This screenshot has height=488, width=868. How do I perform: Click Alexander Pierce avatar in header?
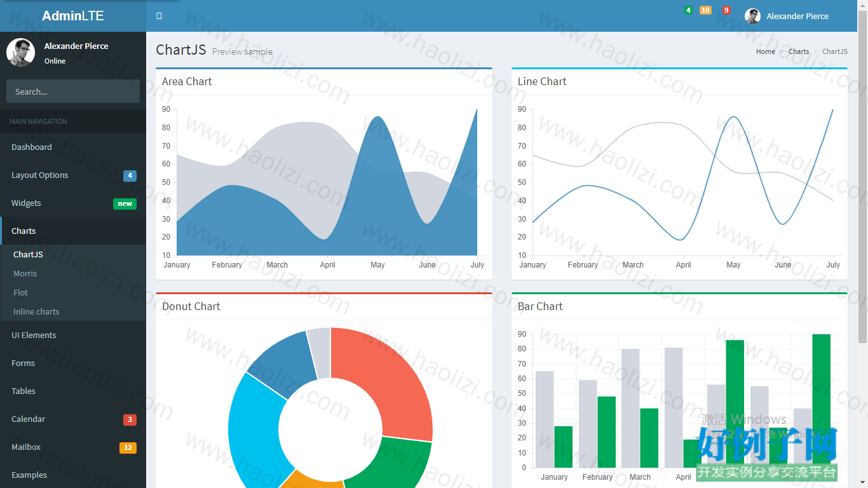pyautogui.click(x=752, y=16)
